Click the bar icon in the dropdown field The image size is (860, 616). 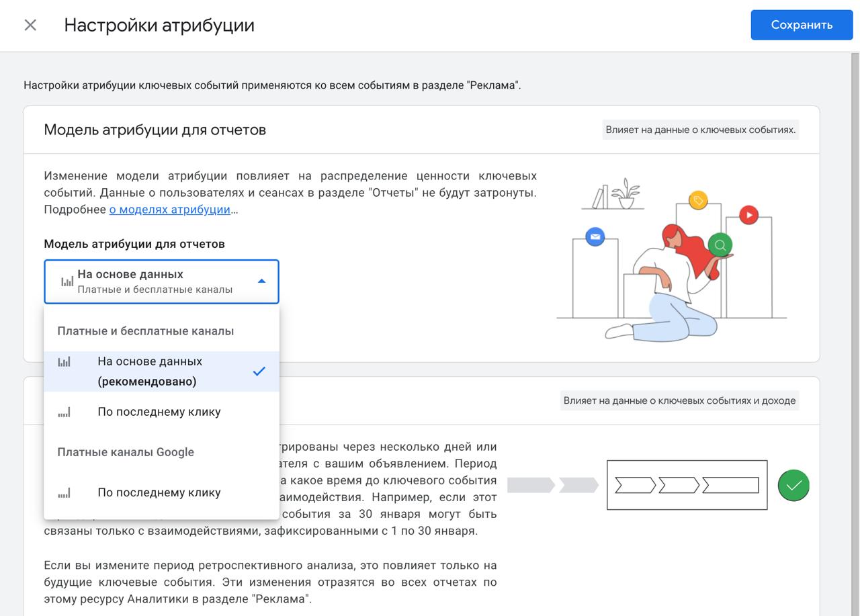(x=67, y=281)
